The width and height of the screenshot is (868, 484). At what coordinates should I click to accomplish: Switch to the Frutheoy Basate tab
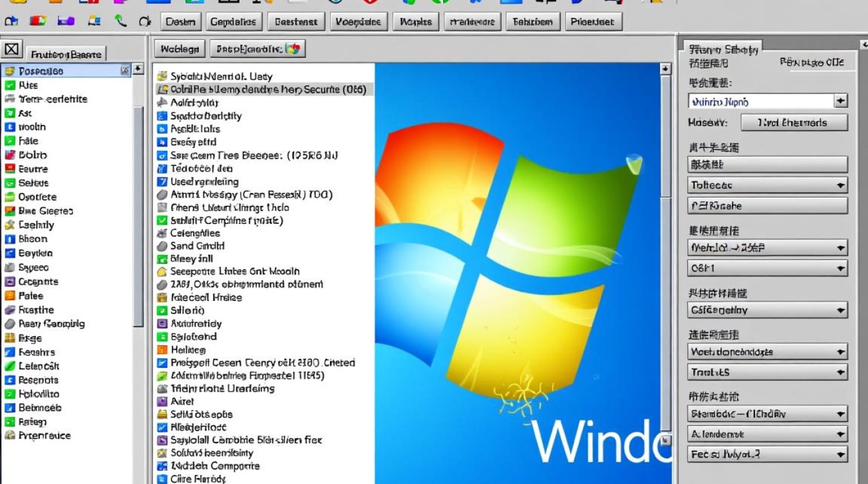[x=66, y=54]
